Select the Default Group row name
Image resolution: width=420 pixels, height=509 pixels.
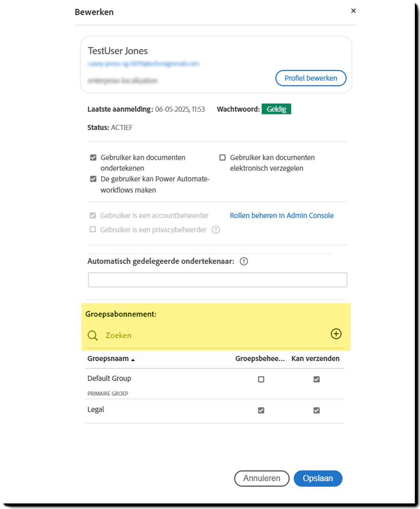tap(109, 379)
